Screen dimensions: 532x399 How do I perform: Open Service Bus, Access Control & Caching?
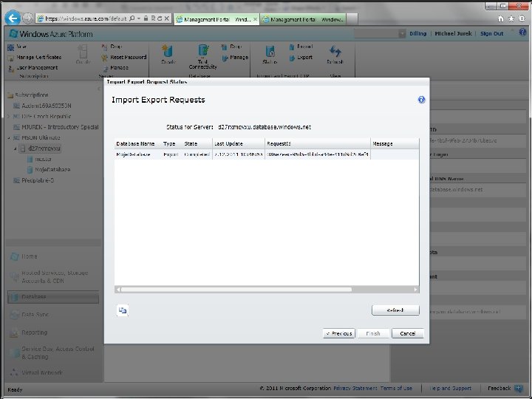click(x=52, y=353)
